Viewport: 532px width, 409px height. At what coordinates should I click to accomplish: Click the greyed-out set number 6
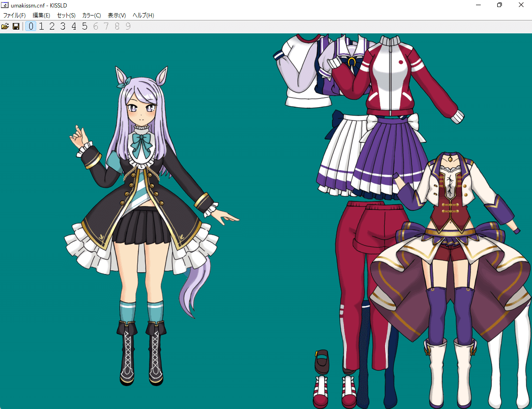95,26
